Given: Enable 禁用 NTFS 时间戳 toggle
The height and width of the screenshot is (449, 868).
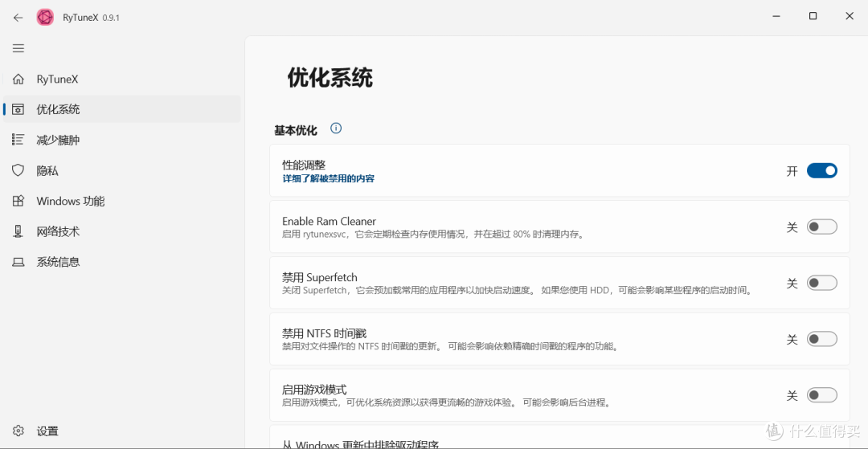Looking at the screenshot, I should pyautogui.click(x=821, y=339).
